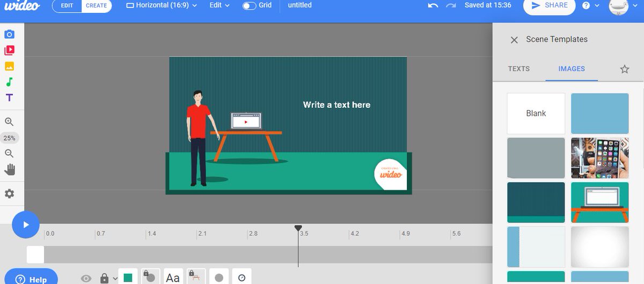The image size is (644, 284).
Task: Click the playhead marker at 3.5
Action: (298, 229)
